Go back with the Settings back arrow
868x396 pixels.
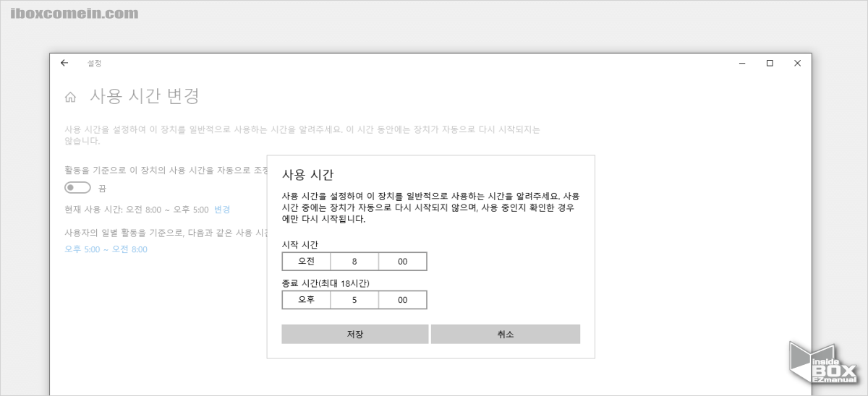point(64,63)
